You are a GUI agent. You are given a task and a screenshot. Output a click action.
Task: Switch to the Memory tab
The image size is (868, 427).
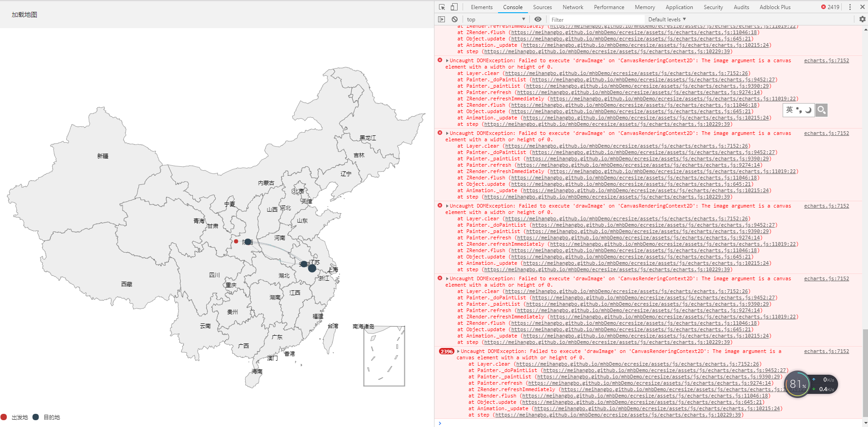[645, 7]
